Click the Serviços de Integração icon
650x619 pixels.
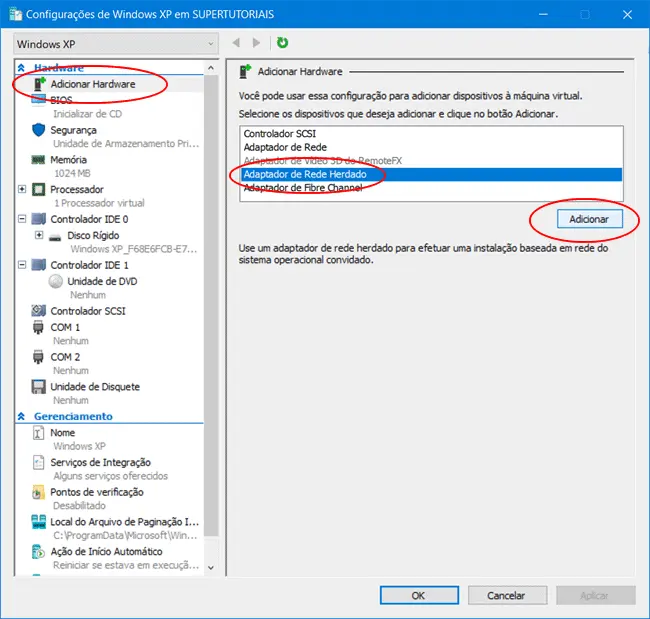point(38,462)
